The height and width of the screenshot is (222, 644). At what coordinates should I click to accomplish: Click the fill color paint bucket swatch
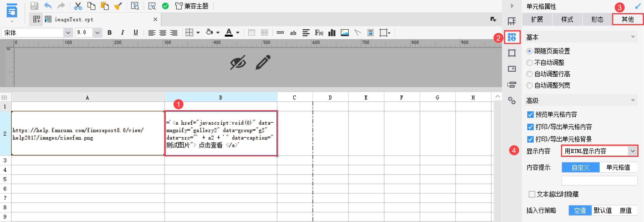209,32
